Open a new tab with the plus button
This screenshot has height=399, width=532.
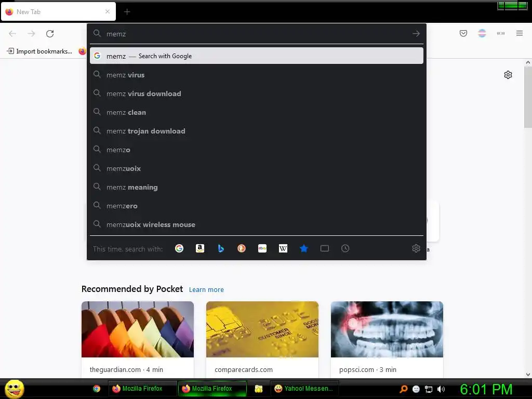point(127,12)
